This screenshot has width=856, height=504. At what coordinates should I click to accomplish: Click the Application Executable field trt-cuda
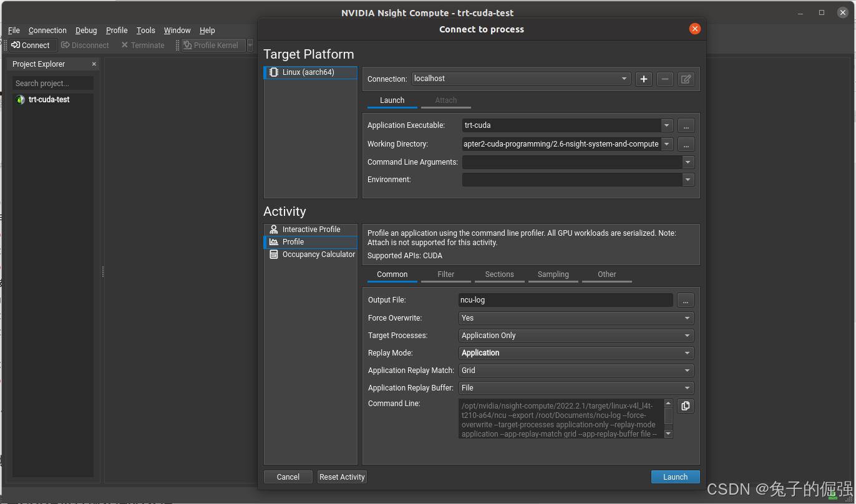pyautogui.click(x=562, y=125)
